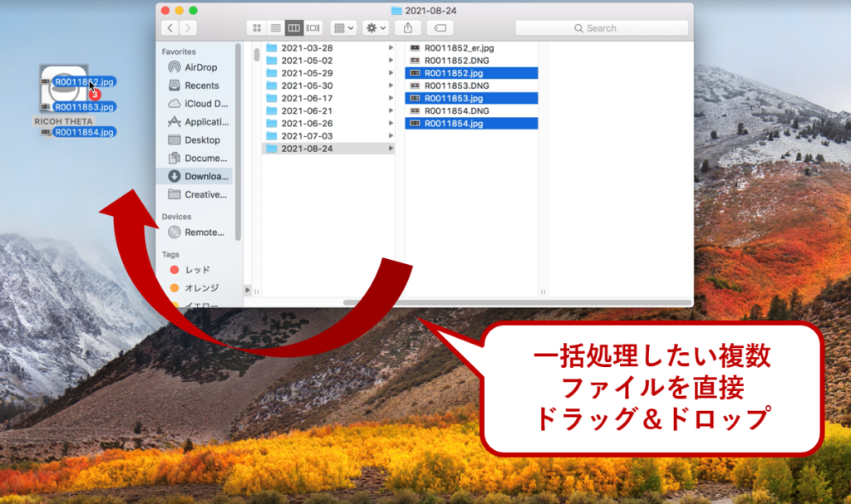Click the folder icon in the window title
The width and height of the screenshot is (851, 504).
click(396, 10)
